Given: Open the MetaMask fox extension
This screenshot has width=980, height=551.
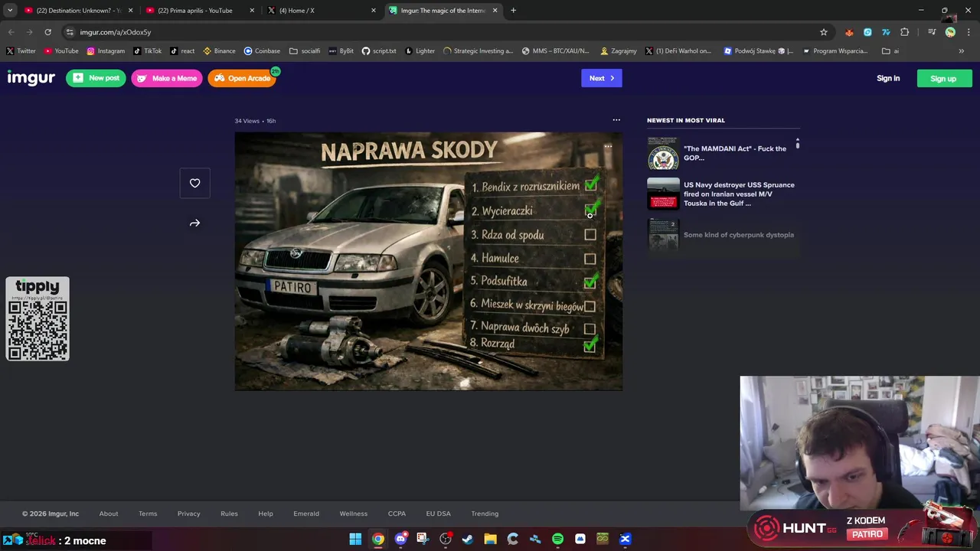Looking at the screenshot, I should [x=849, y=32].
